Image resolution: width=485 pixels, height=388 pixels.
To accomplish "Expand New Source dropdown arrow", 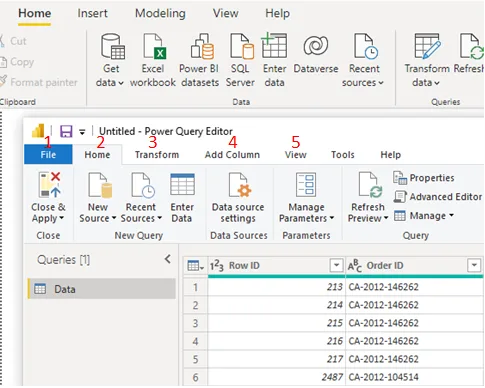I will pos(114,218).
